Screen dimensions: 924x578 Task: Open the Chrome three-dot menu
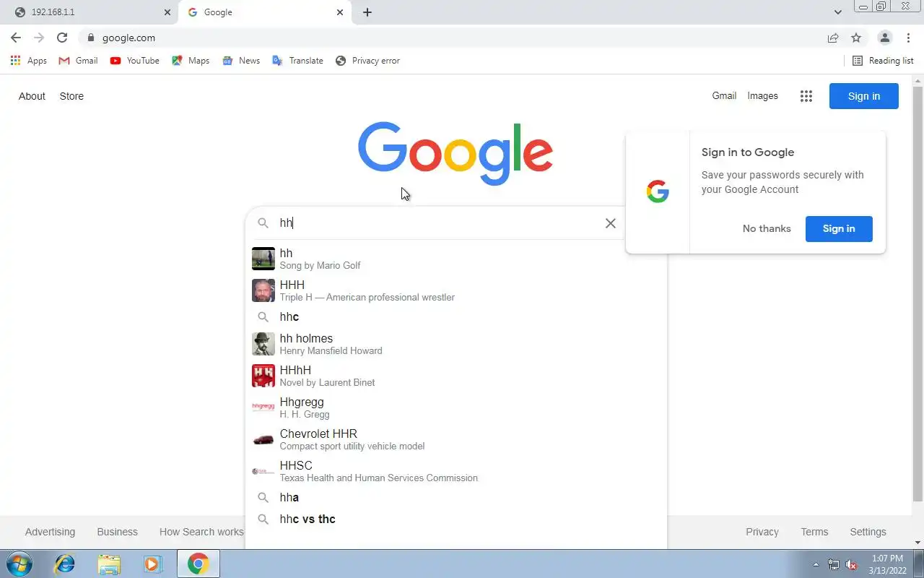coord(907,38)
